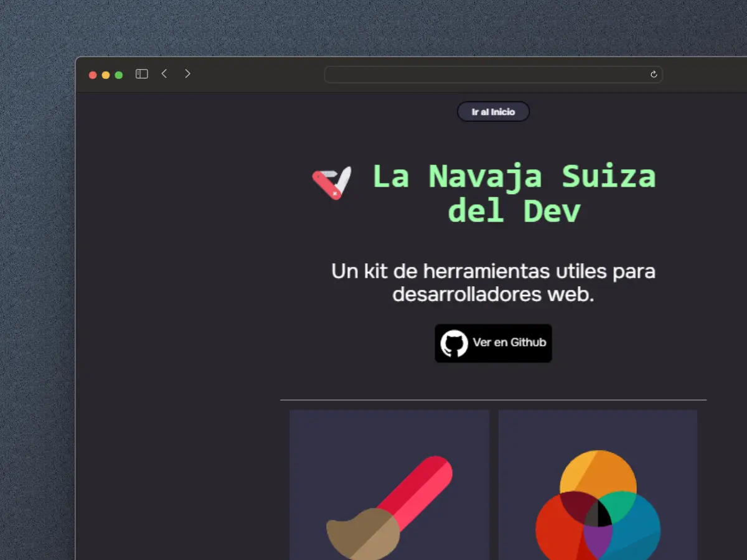747x560 pixels.
Task: Click inside the browser address bar
Action: pos(493,74)
